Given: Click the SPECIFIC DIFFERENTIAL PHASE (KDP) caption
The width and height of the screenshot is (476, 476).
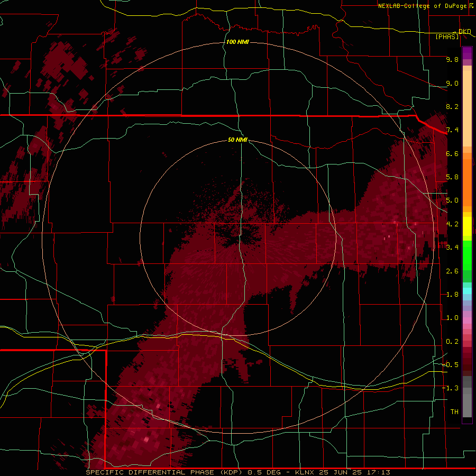Looking at the screenshot, I should 166,472.
